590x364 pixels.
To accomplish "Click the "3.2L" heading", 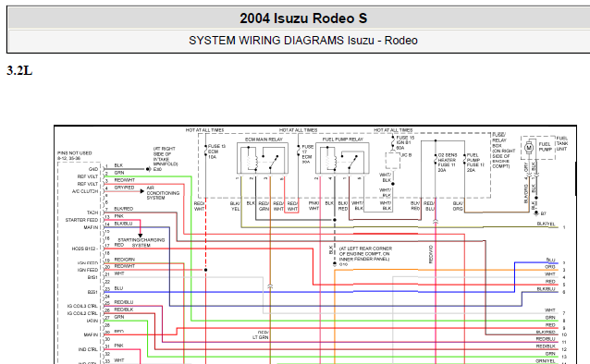I will tap(19, 70).
